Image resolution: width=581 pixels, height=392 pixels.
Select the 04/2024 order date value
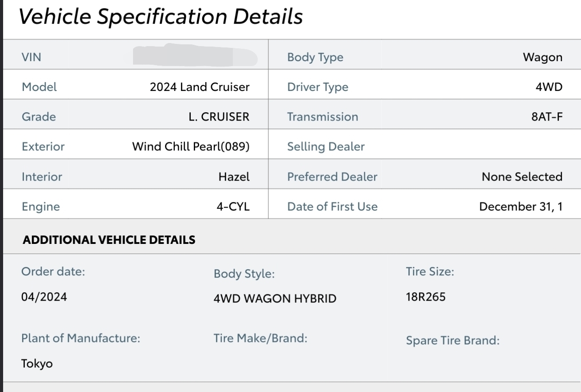[44, 297]
